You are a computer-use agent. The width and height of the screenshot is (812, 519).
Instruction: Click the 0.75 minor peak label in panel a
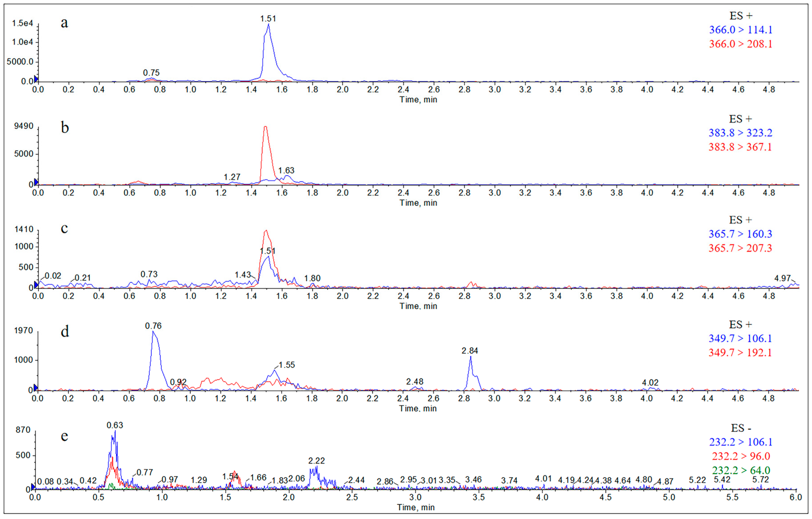(x=151, y=72)
